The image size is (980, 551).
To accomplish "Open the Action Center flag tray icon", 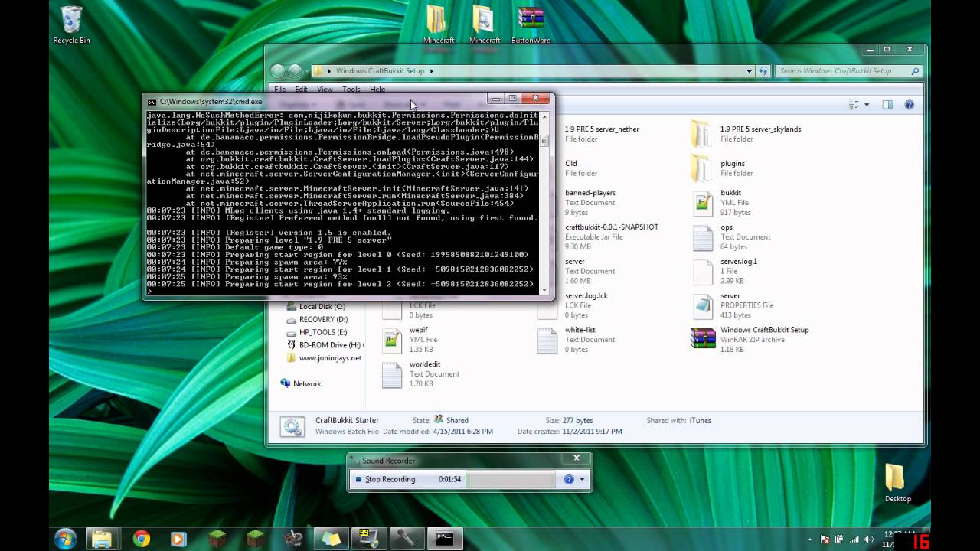I will click(x=826, y=540).
